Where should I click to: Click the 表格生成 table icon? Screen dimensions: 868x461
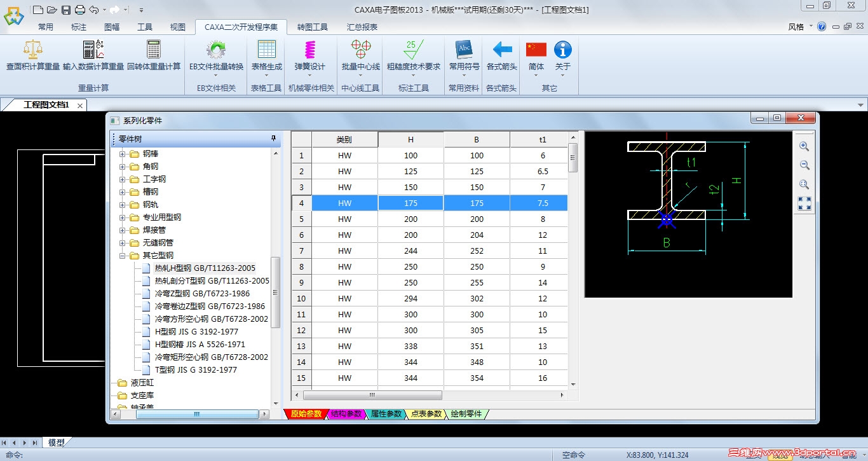(x=267, y=49)
